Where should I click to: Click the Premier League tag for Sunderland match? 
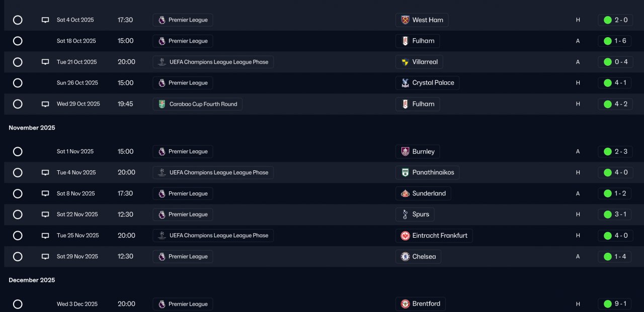coord(183,193)
